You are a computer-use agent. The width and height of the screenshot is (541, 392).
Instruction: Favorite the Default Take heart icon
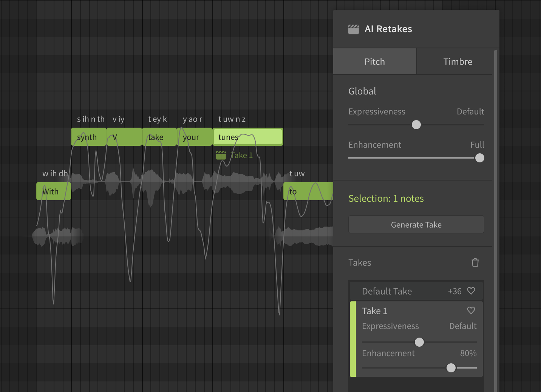(x=471, y=291)
